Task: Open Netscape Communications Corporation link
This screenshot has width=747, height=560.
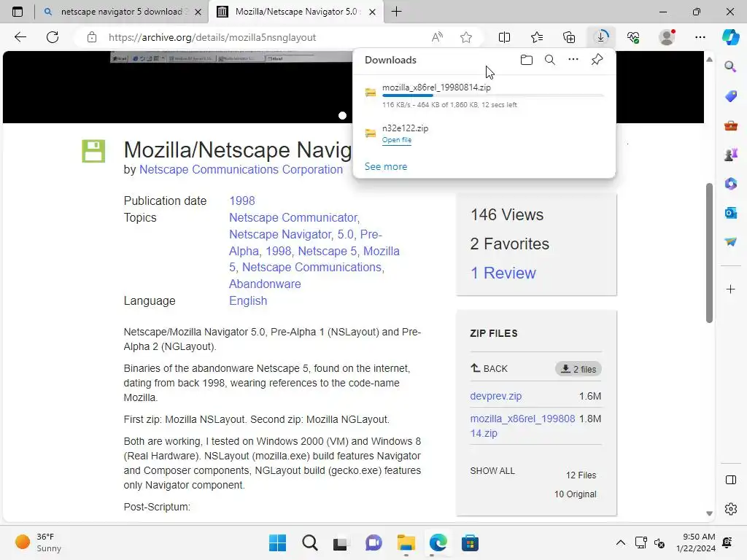Action: (x=241, y=169)
